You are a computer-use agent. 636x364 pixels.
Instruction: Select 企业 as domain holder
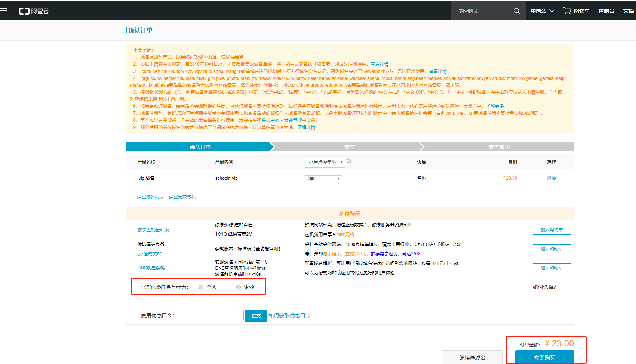point(239,287)
